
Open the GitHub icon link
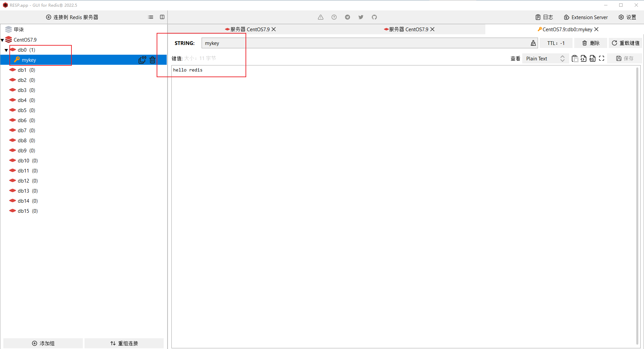(374, 17)
